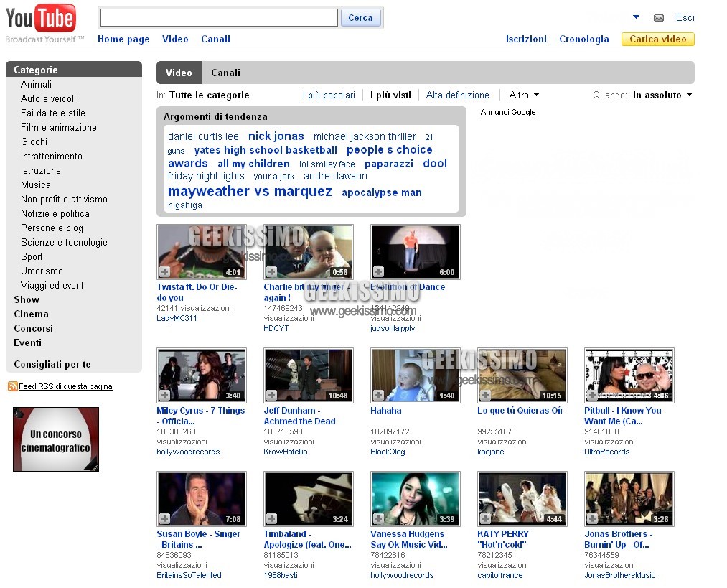
Task: Open the Hahaha baby video thumbnail
Action: click(x=415, y=374)
